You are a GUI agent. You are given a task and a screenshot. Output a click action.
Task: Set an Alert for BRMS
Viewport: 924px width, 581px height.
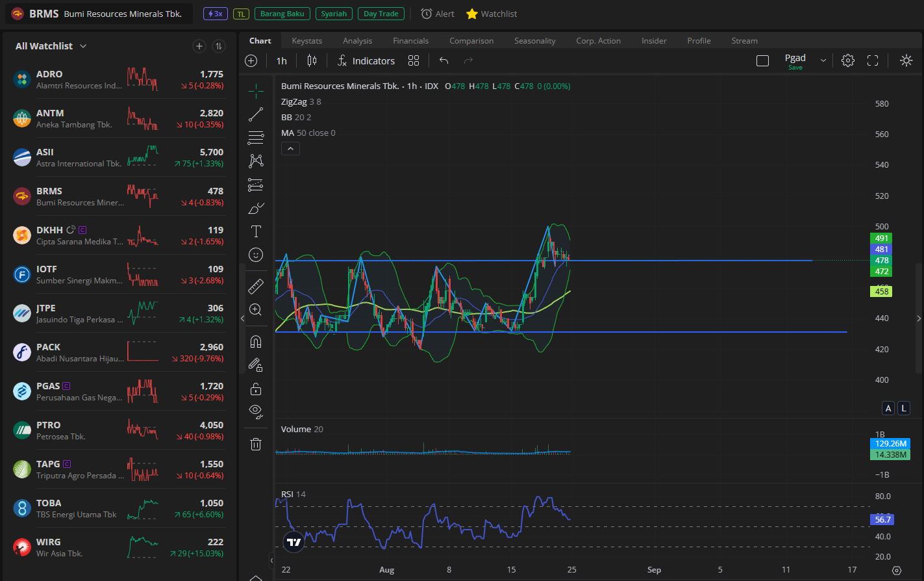tap(438, 14)
